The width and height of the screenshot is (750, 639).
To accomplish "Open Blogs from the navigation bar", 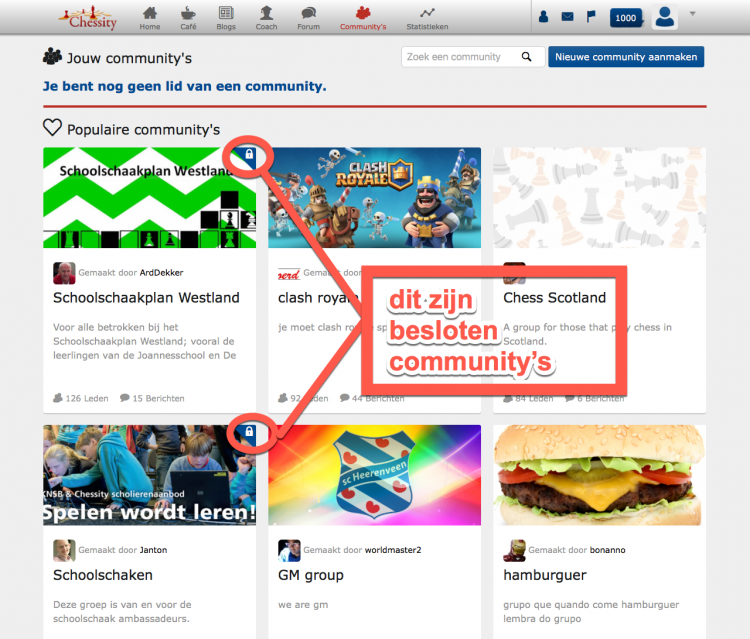I will coord(226,18).
